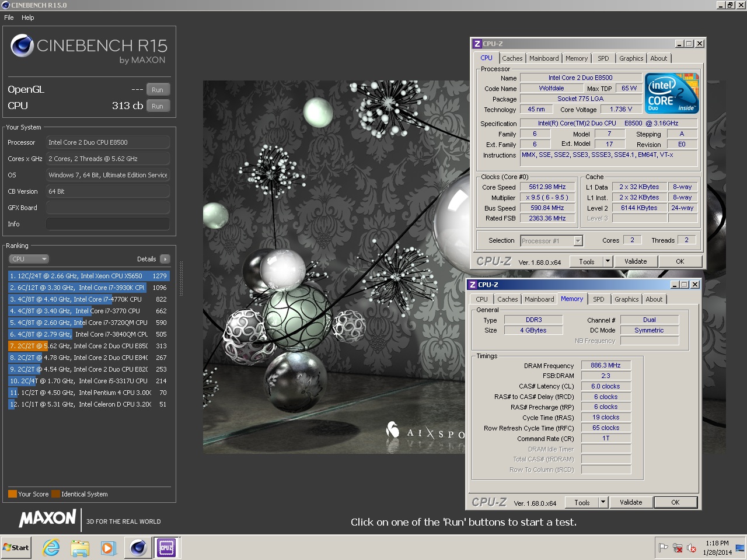
Task: Switch to CPU tab in lower CPU-Z
Action: click(482, 299)
